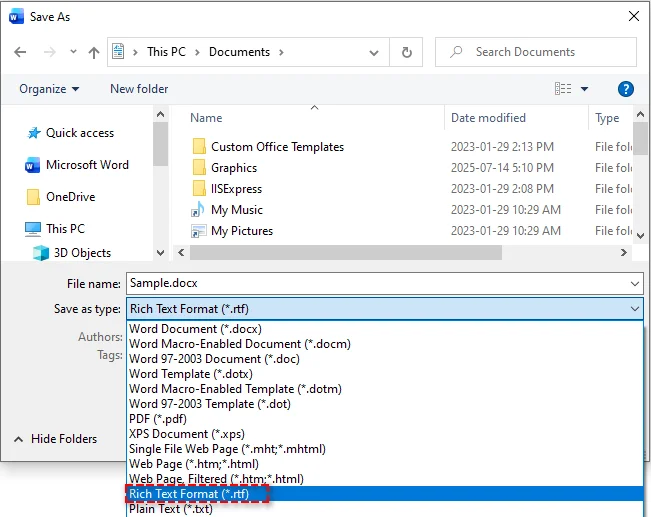Screen dimensions: 651x517
Task: Click the Graphics folder icon
Action: point(199,167)
